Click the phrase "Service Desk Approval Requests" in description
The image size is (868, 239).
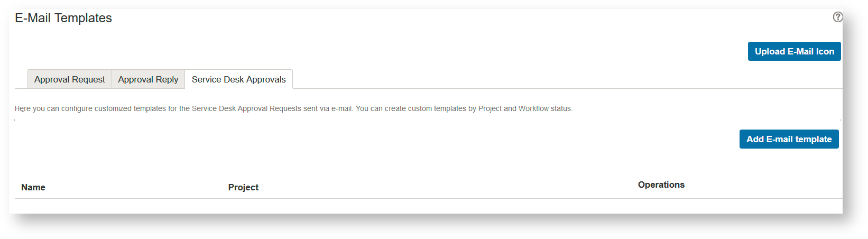point(246,108)
